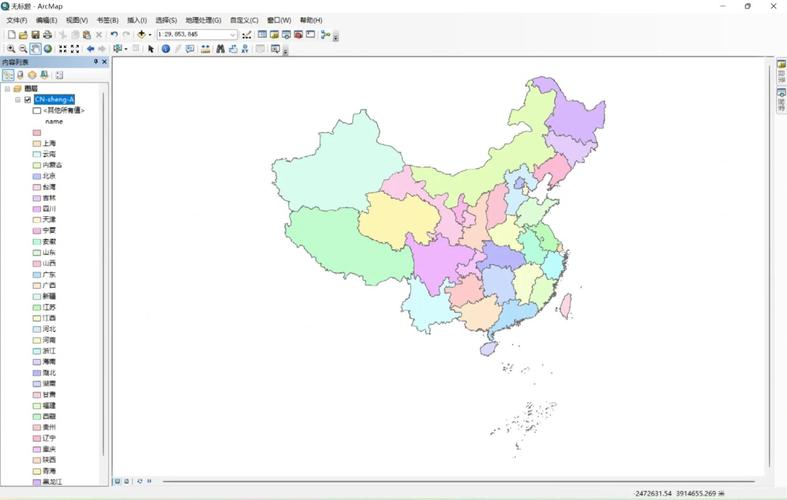
Task: Toggle auto-hide pin on the contents list panel
Action: coord(96,62)
